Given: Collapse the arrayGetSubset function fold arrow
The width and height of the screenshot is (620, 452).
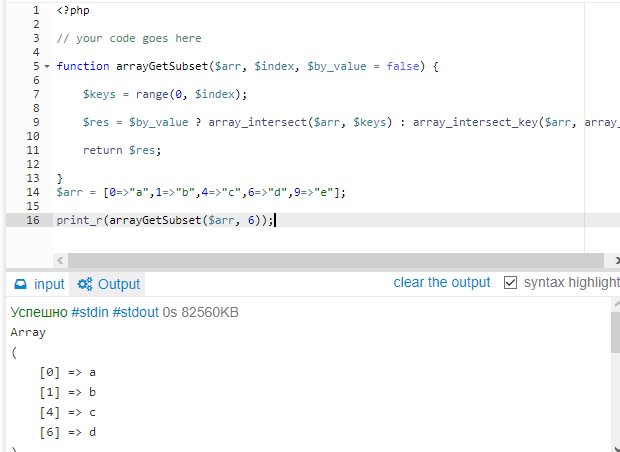Looking at the screenshot, I should click(47, 66).
